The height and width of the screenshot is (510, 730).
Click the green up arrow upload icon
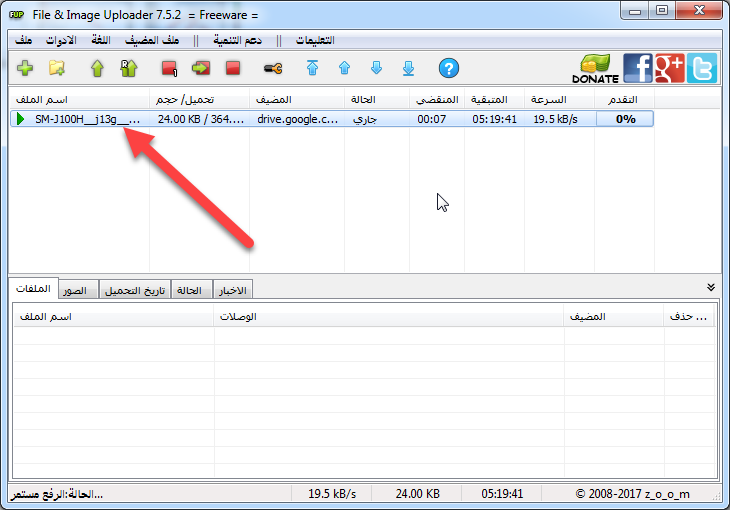(97, 68)
